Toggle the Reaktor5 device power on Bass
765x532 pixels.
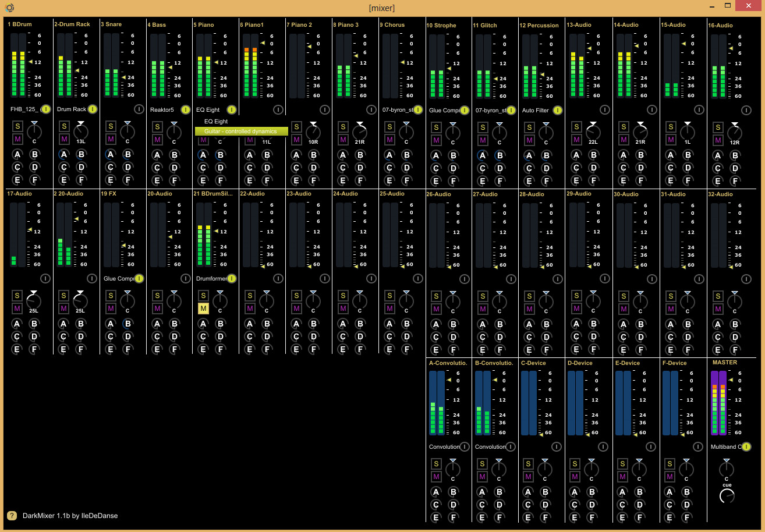185,109
